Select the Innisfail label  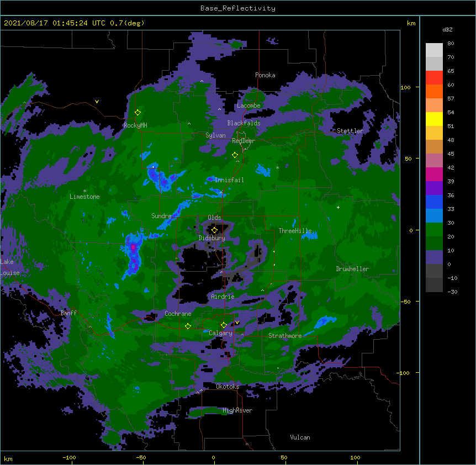229,180
